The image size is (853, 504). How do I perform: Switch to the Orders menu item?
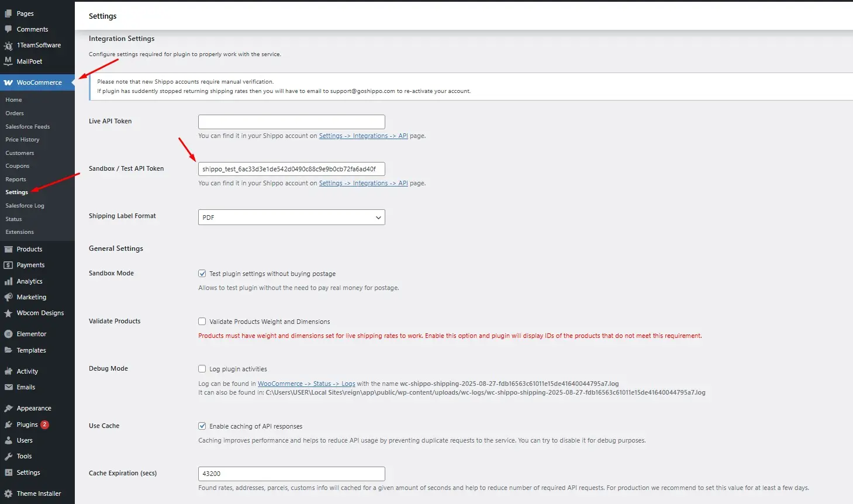14,113
